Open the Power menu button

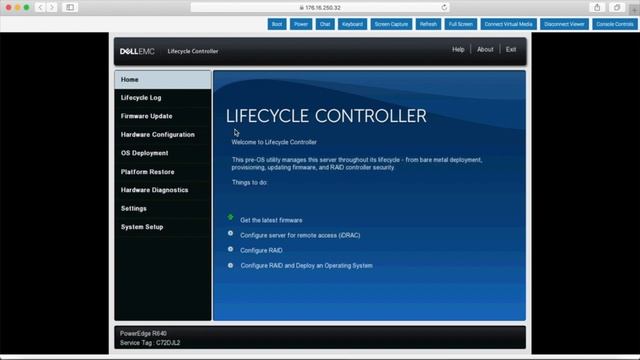click(301, 24)
